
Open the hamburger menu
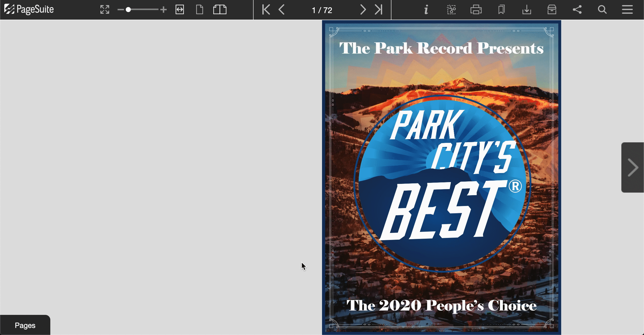(x=627, y=10)
